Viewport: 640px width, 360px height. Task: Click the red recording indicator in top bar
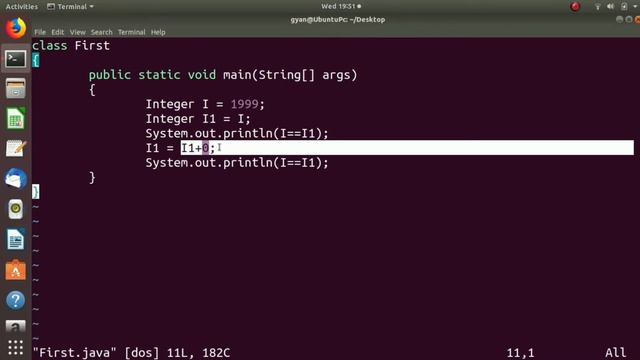(575, 7)
